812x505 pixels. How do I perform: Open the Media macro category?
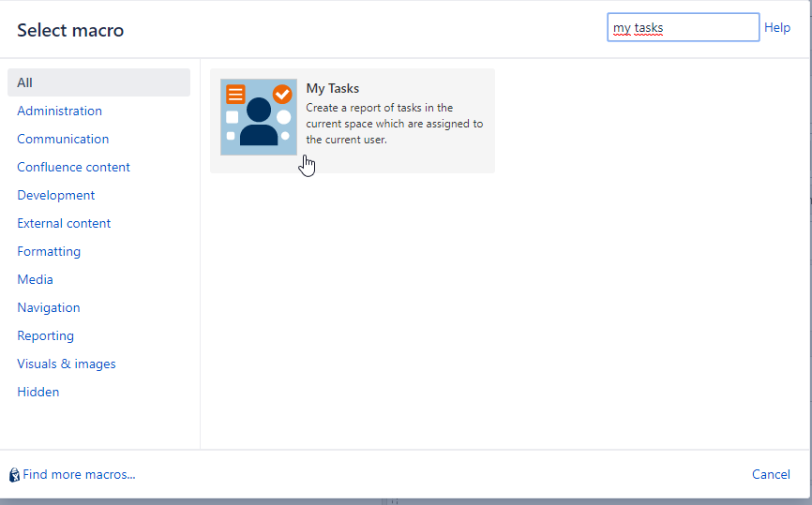[x=35, y=279]
